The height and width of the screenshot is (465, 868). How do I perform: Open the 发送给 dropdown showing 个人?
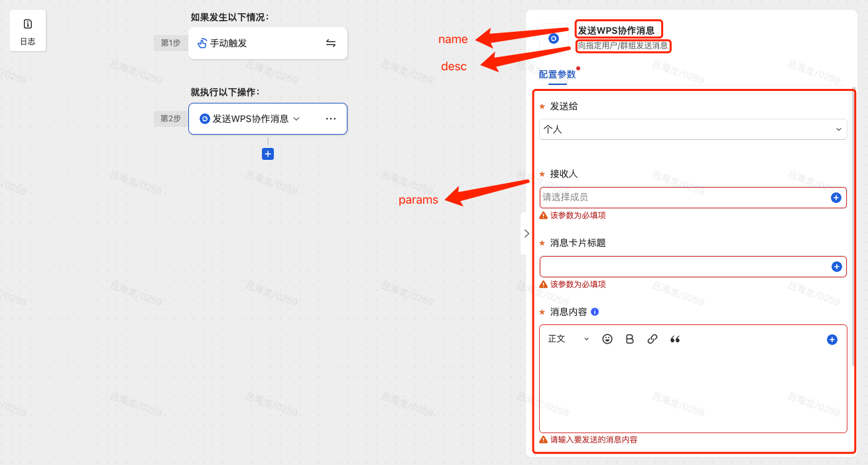tap(692, 129)
